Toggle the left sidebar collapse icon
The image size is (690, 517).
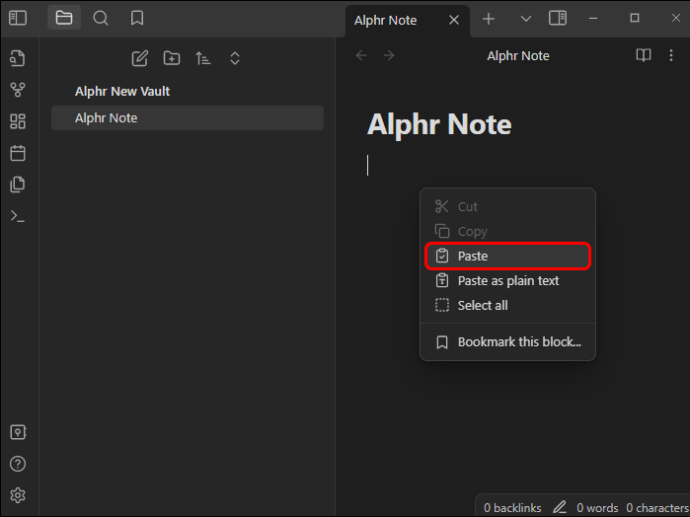(x=18, y=18)
